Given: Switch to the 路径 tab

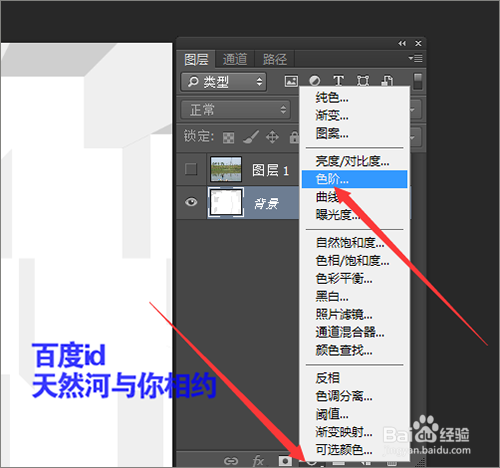Looking at the screenshot, I should (x=275, y=59).
